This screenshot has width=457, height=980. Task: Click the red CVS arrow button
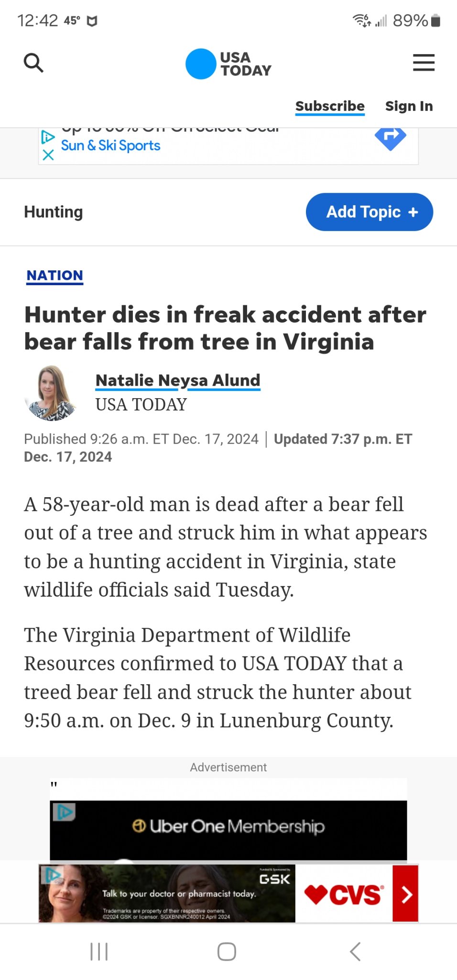405,893
